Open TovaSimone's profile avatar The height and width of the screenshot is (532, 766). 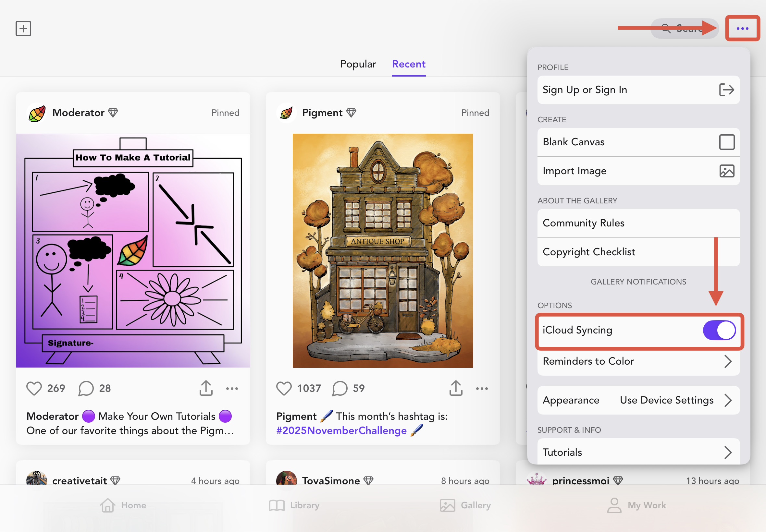286,478
